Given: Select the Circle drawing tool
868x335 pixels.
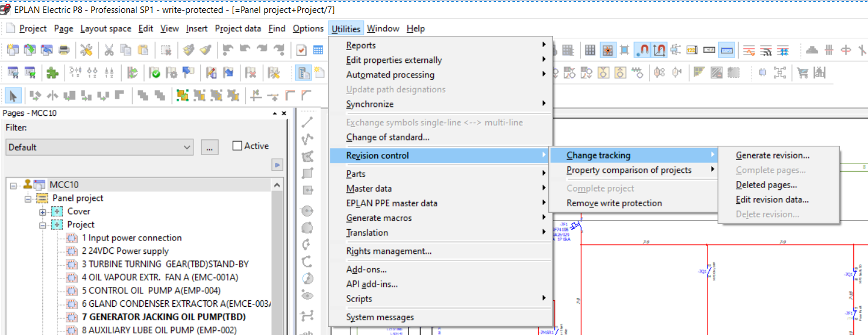Looking at the screenshot, I should click(307, 210).
